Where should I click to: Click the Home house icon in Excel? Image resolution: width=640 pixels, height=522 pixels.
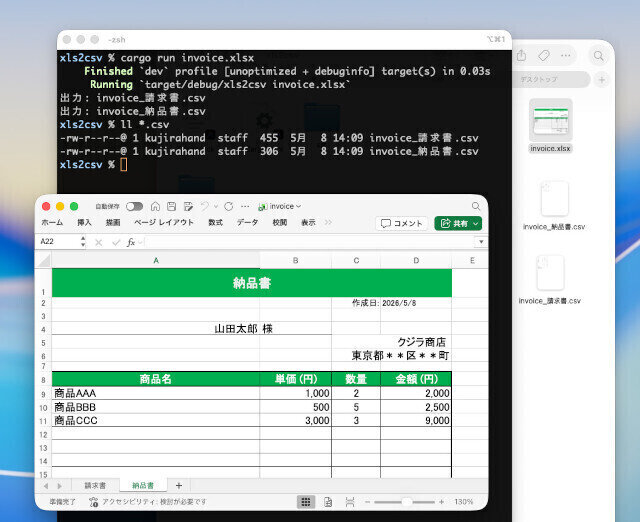pyautogui.click(x=155, y=207)
